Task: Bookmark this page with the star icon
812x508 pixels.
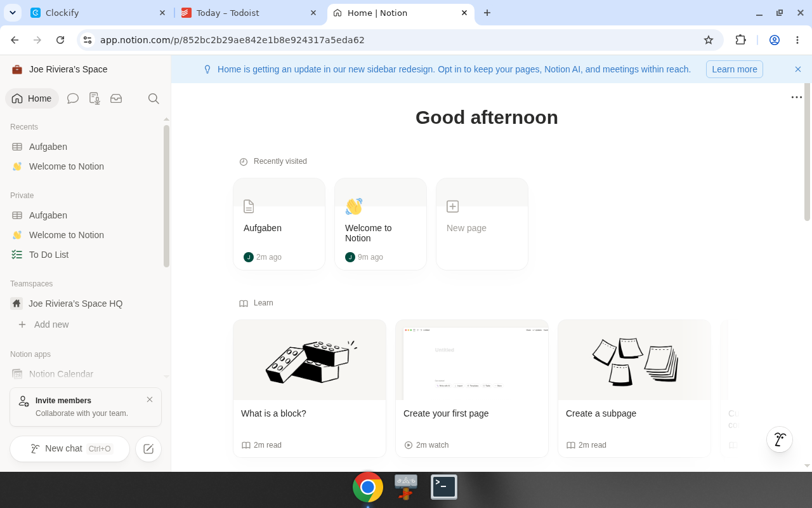Action: (709, 40)
